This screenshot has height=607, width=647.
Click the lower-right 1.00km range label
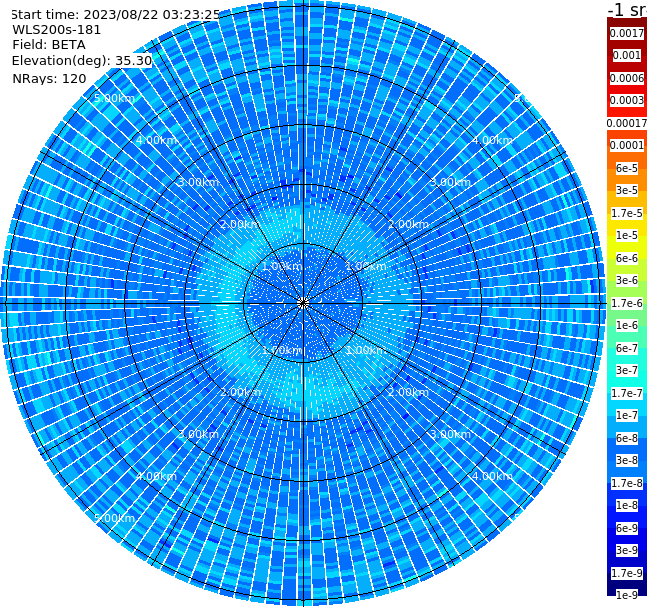[x=366, y=350]
